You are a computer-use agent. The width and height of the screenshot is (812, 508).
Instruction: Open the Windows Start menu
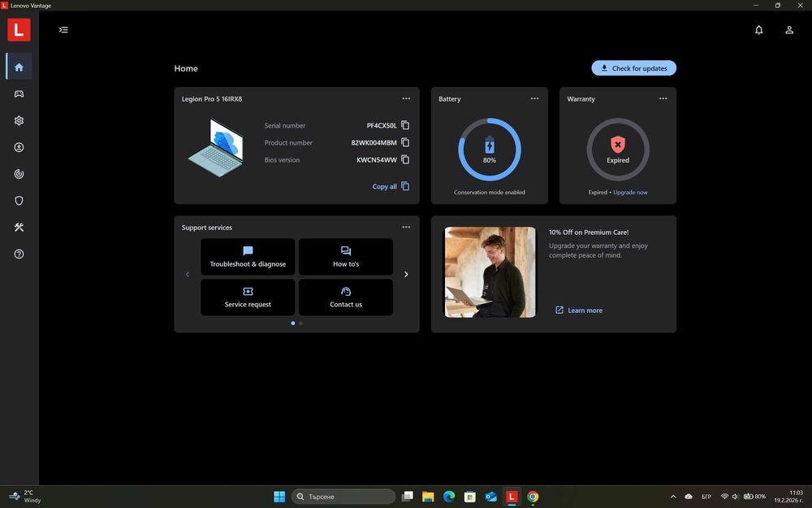[279, 497]
